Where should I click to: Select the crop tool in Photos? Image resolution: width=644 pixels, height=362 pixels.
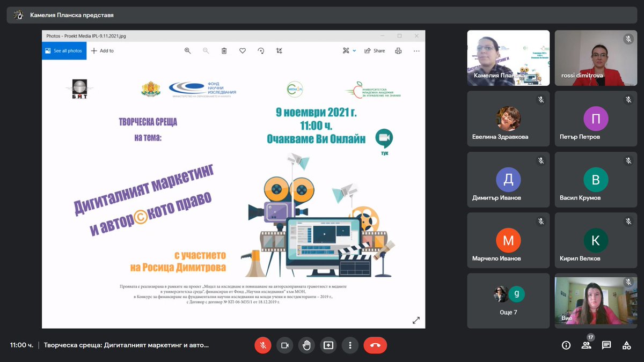[279, 50]
